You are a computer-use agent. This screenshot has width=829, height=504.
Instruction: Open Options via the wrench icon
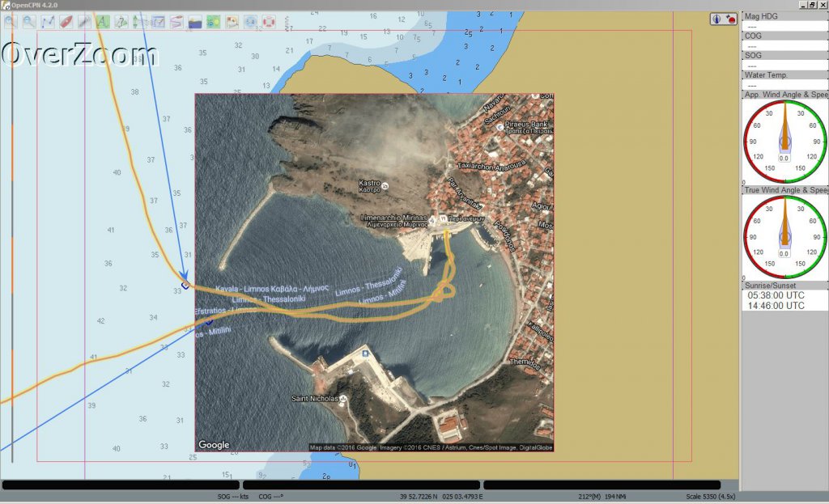click(84, 21)
